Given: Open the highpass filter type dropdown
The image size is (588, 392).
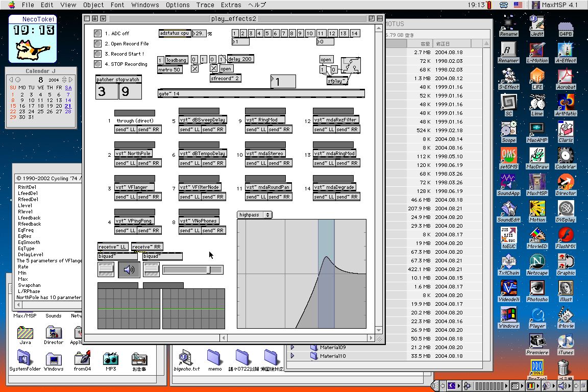Looking at the screenshot, I should point(255,215).
